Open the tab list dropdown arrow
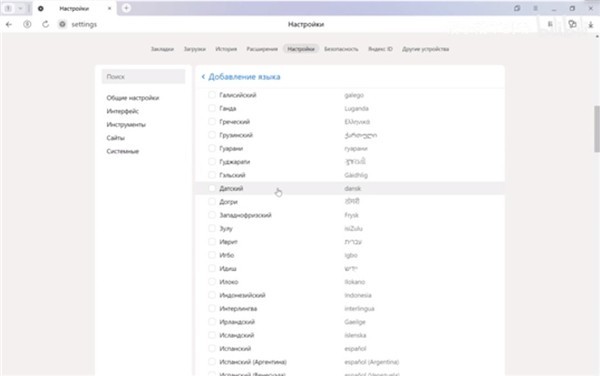This screenshot has width=600, height=376. tap(20, 8)
